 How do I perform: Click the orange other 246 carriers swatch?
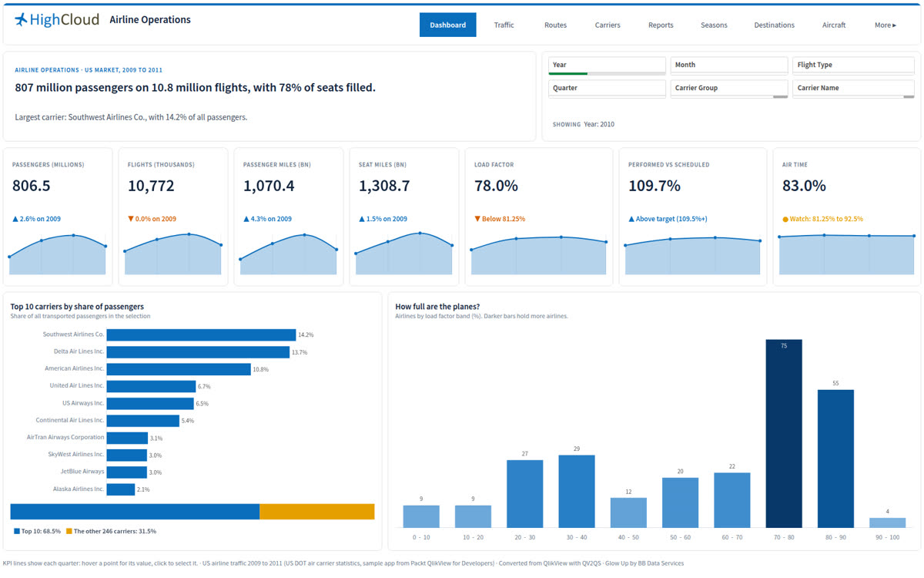click(69, 531)
